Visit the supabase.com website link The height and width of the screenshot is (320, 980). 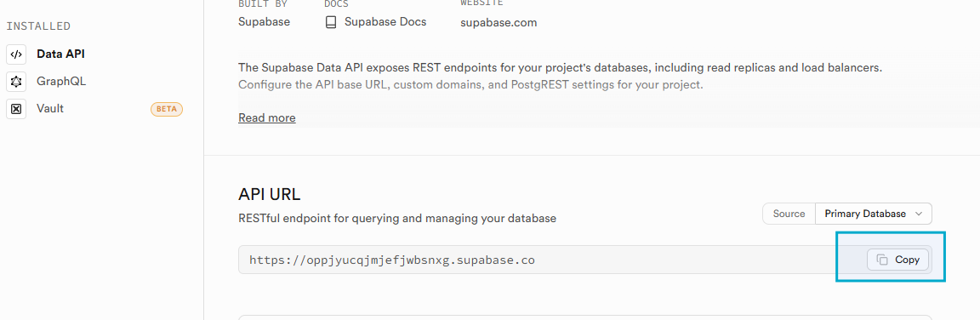tap(499, 23)
